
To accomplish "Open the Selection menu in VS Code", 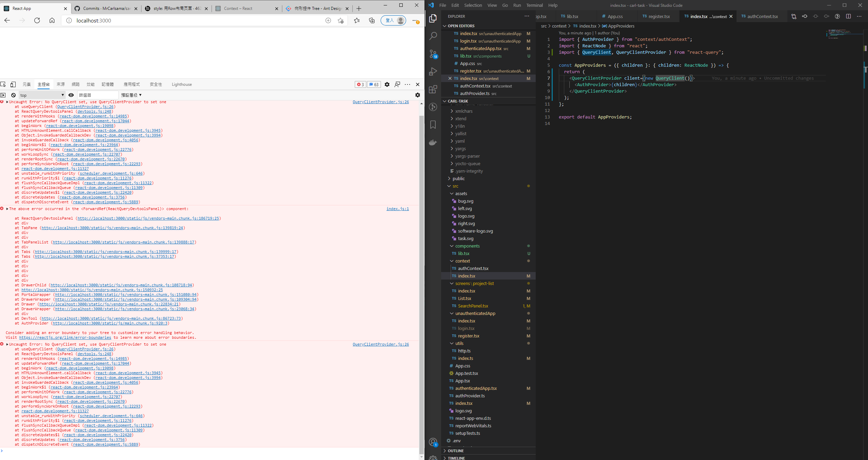I will point(473,5).
